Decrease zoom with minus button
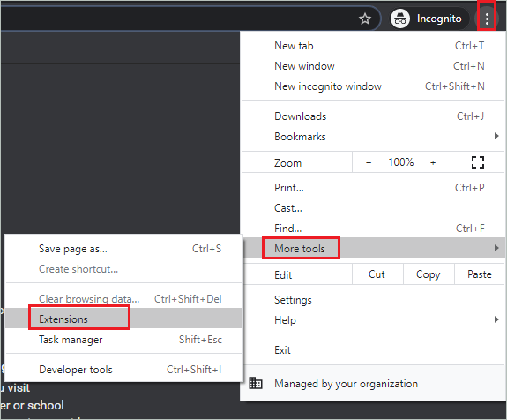Screen dimensions: 507x420 coord(369,162)
